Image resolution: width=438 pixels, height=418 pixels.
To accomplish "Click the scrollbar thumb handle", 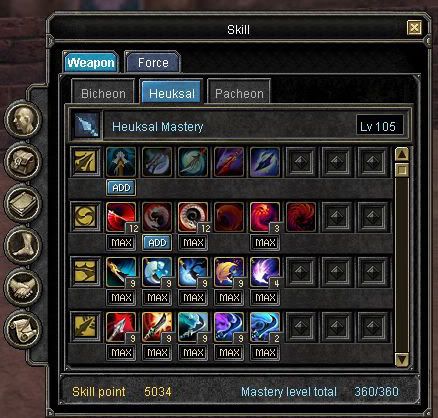I will [x=402, y=170].
